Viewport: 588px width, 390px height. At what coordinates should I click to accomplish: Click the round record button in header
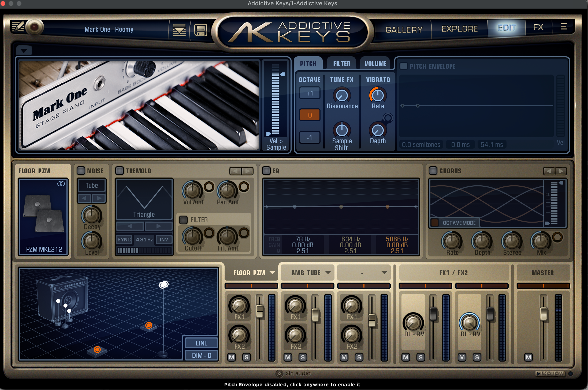point(34,27)
